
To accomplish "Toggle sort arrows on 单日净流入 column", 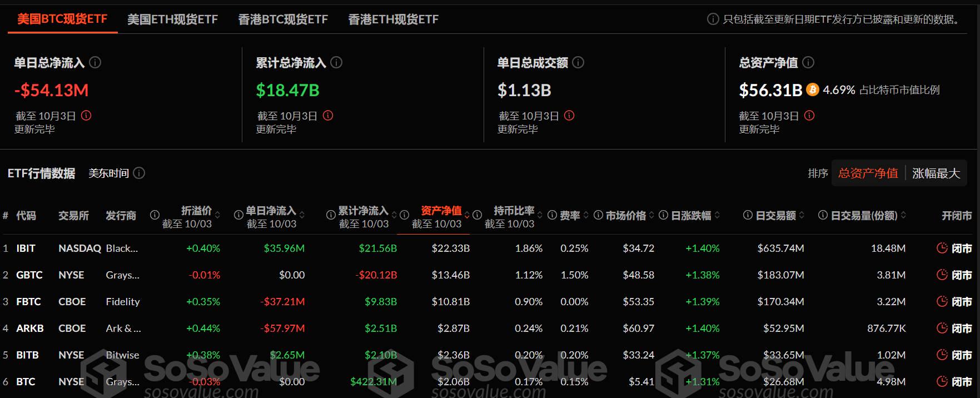I will pos(302,215).
